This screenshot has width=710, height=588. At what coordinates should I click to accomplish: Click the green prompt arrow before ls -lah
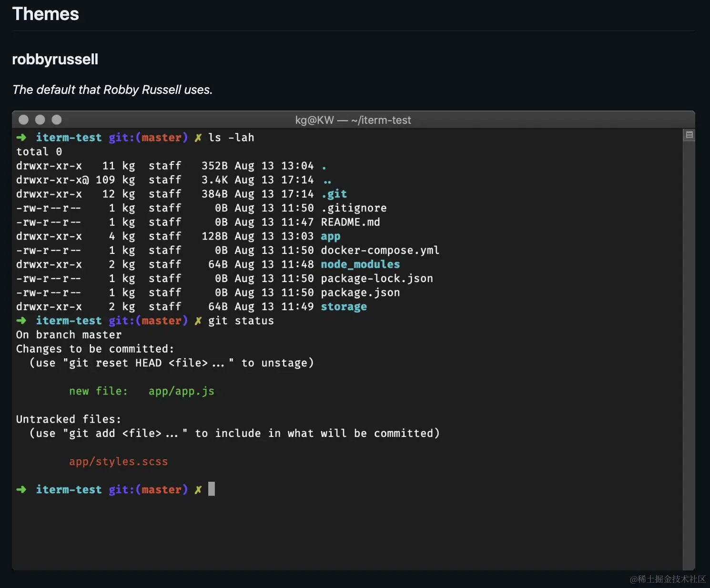21,138
